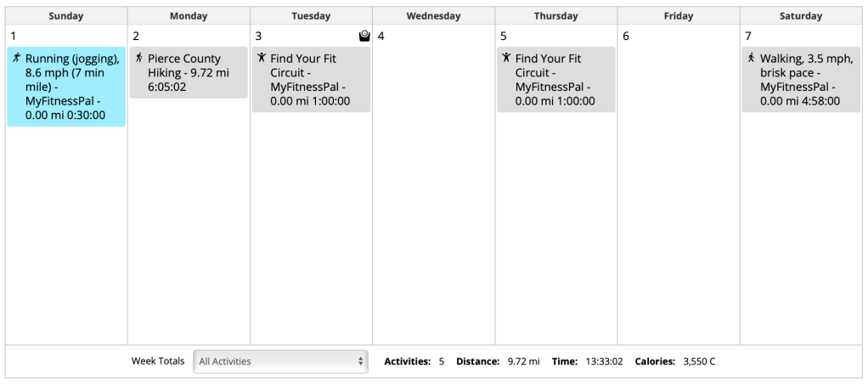Click day number 1 on Sunday
868x385 pixels.
14,36
